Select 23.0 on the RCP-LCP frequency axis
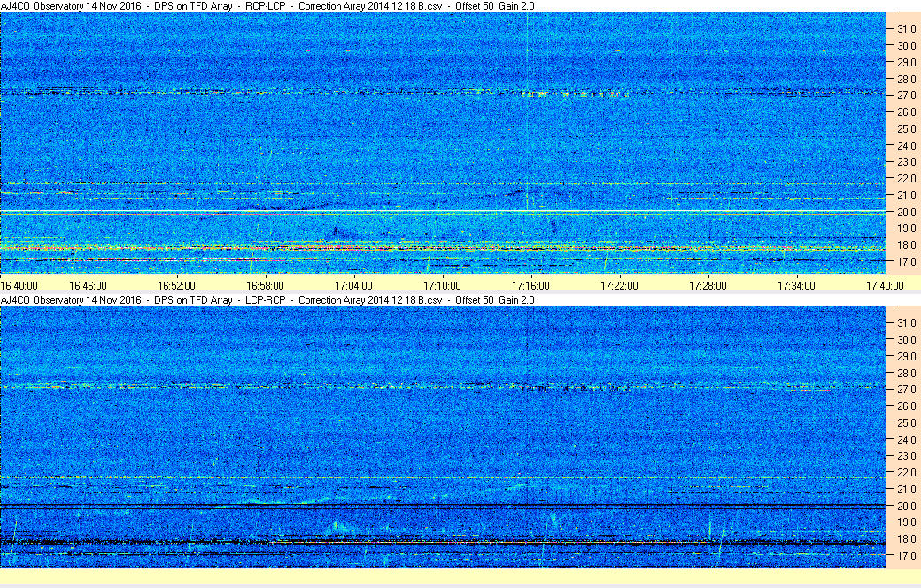Screen dimensions: 921x588 click(x=906, y=161)
